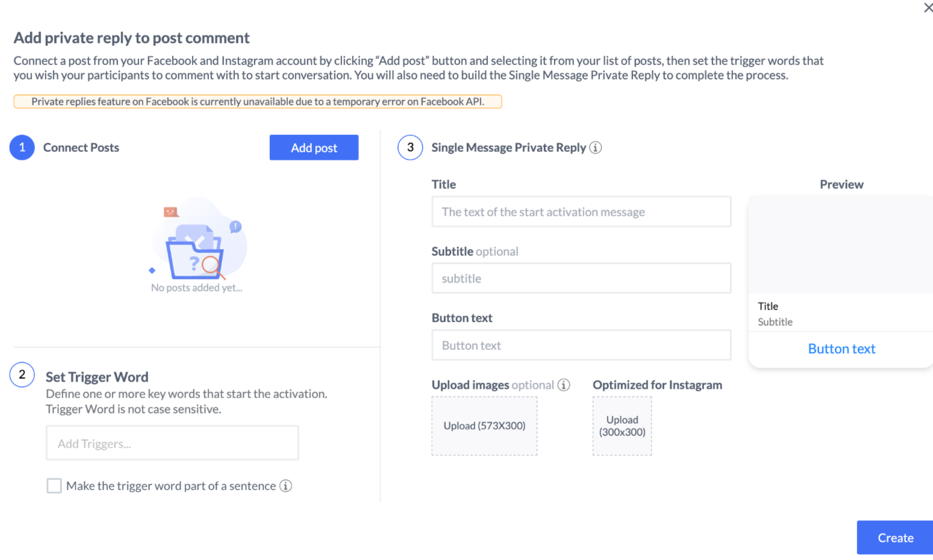
Task: Click info icon after trigger word sentence option
Action: pos(286,486)
